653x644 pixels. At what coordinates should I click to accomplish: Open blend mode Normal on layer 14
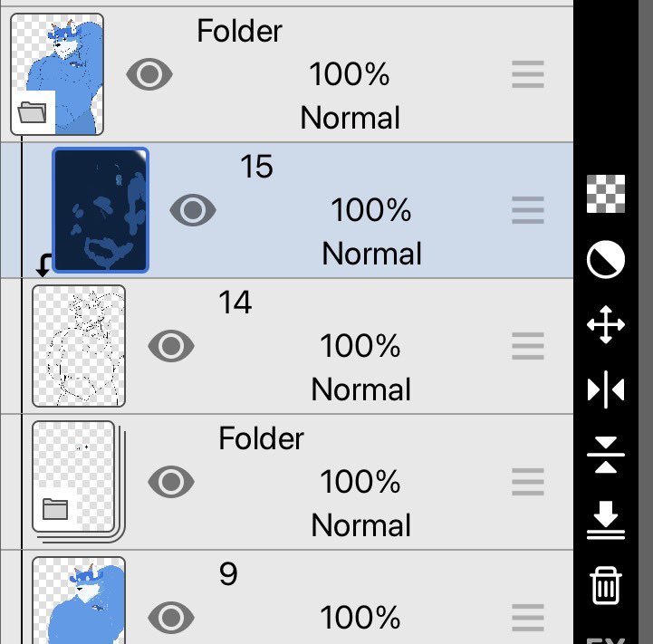(x=361, y=389)
